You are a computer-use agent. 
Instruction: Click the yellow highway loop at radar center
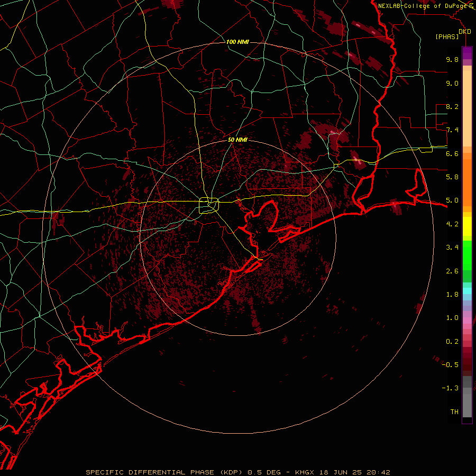209,206
